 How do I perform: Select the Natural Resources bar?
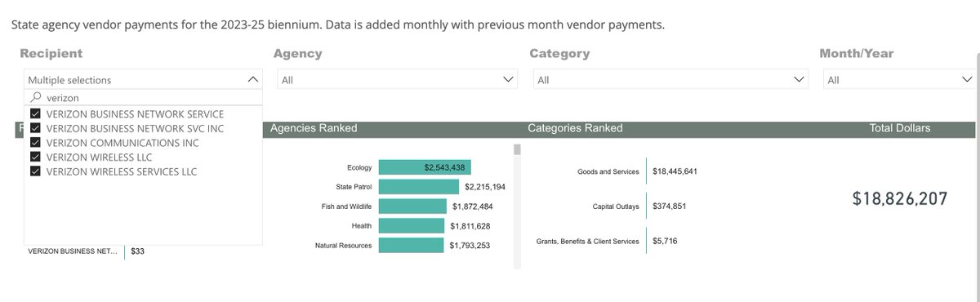coord(412,245)
